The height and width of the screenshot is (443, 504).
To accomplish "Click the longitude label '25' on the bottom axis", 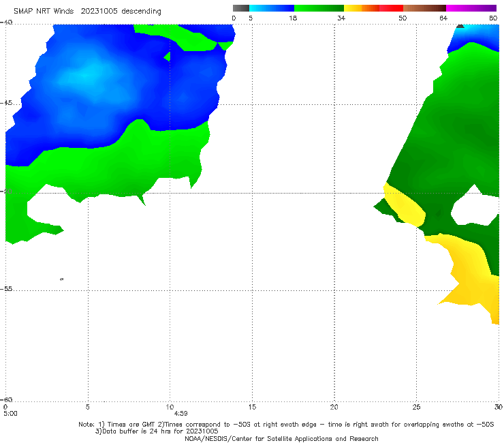I will [x=416, y=407].
